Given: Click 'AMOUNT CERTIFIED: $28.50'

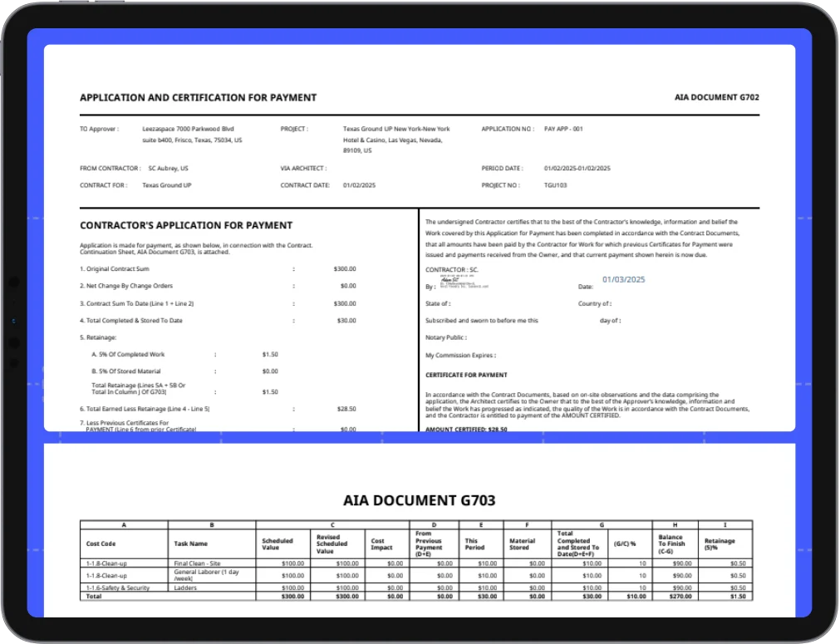Looking at the screenshot, I should tap(466, 429).
